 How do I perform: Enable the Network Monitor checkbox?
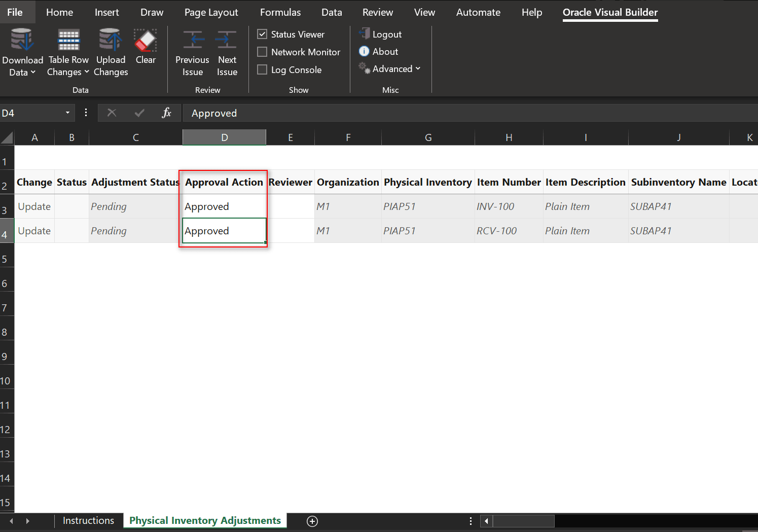pyautogui.click(x=262, y=52)
